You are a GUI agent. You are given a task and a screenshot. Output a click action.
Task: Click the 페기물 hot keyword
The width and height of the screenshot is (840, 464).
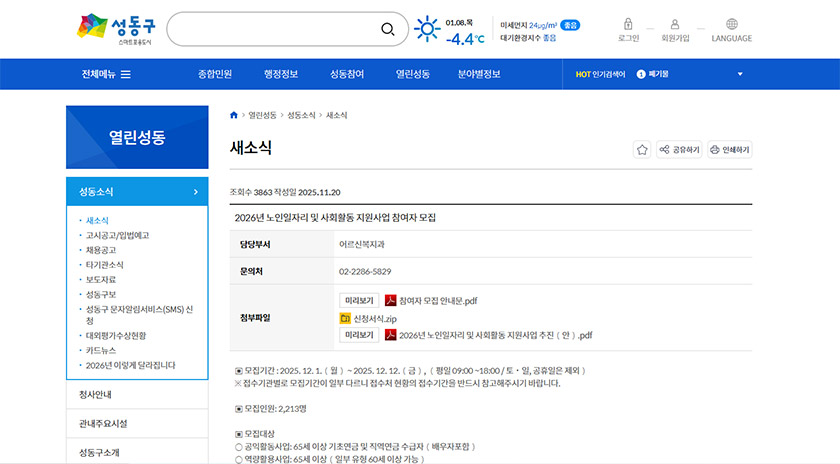pyautogui.click(x=658, y=74)
